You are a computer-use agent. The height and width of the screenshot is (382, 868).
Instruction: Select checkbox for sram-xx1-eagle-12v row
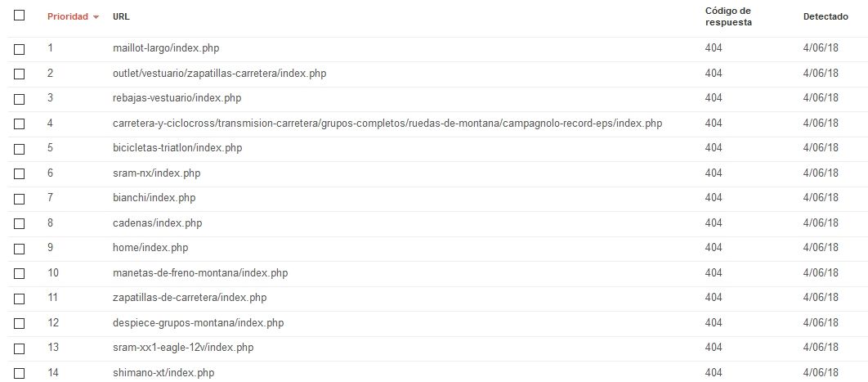(x=20, y=348)
